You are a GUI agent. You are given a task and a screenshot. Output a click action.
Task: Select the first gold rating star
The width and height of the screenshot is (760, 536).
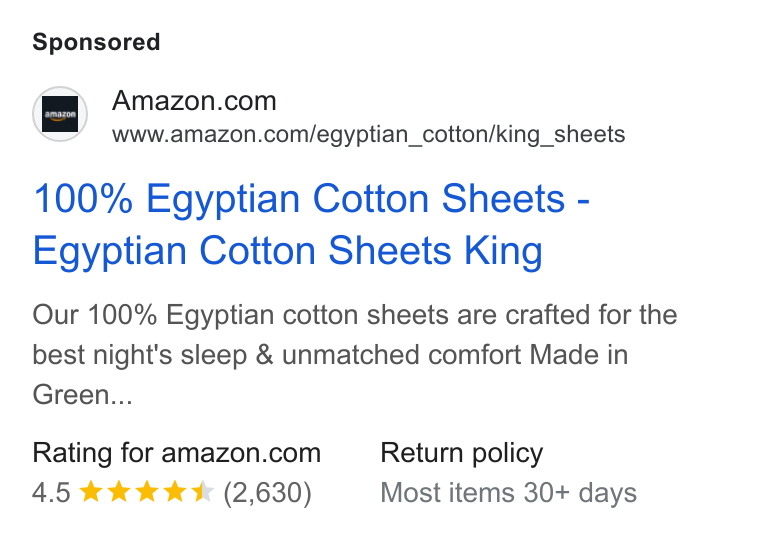pyautogui.click(x=91, y=491)
